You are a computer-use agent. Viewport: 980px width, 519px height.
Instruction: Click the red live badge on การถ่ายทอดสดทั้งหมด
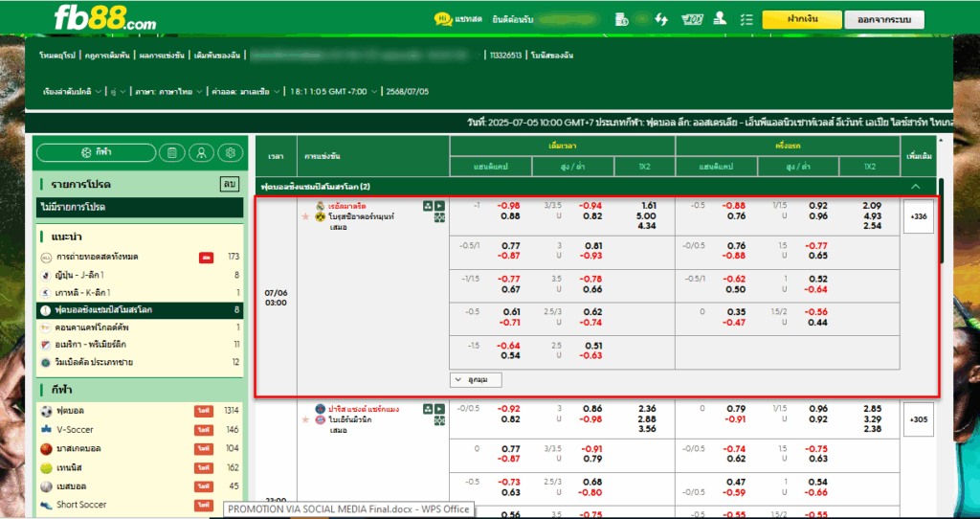[x=207, y=257]
